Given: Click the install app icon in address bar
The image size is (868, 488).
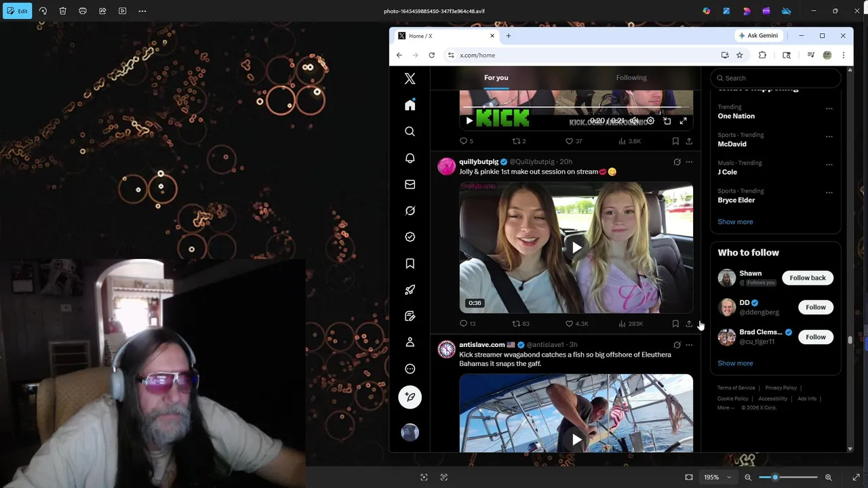Looking at the screenshot, I should (725, 55).
